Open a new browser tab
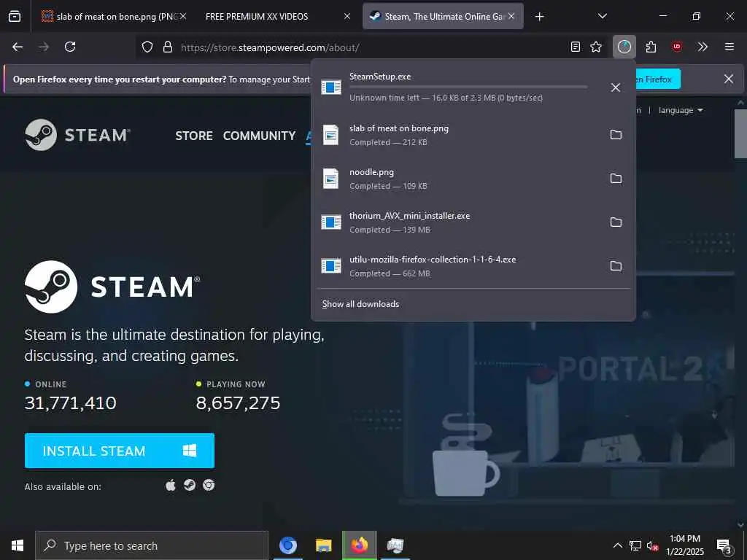747x560 pixels. [x=539, y=17]
